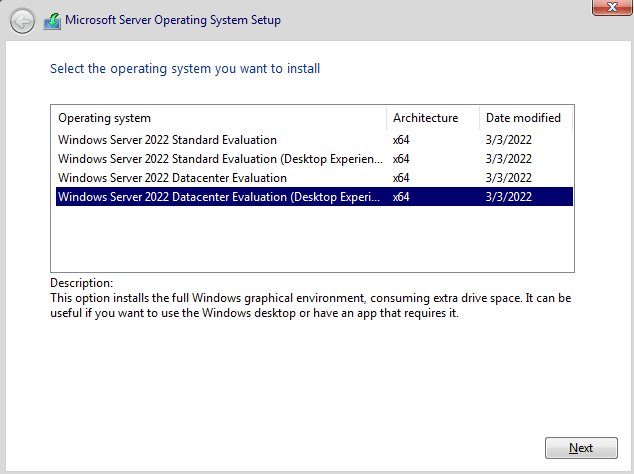
Task: Click 'Select the operating system' heading
Action: (185, 69)
